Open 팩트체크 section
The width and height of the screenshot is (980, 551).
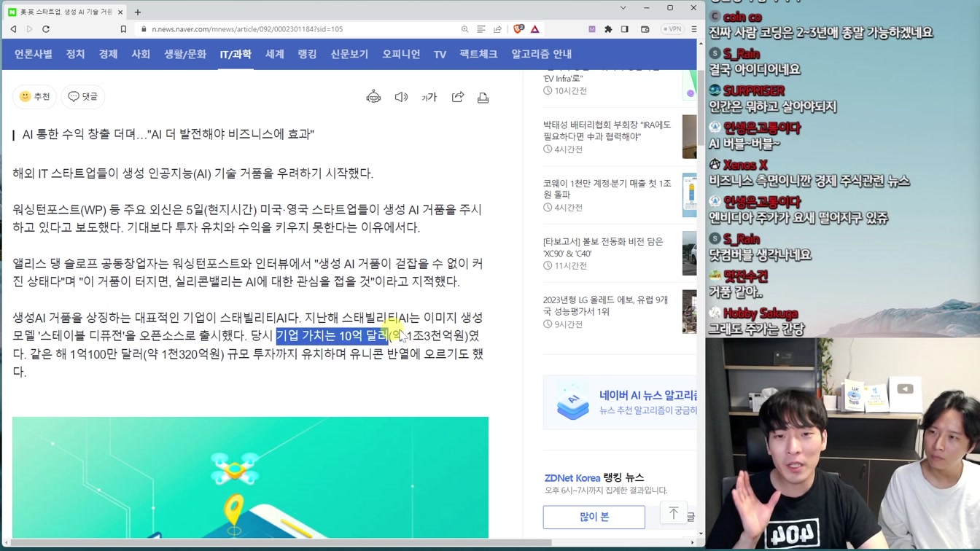pyautogui.click(x=478, y=54)
